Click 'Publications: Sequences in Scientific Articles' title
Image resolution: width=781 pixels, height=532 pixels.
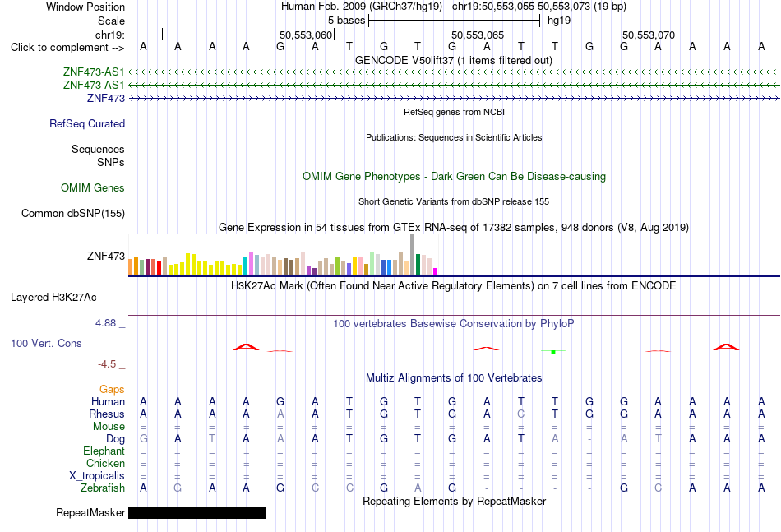tap(454, 137)
